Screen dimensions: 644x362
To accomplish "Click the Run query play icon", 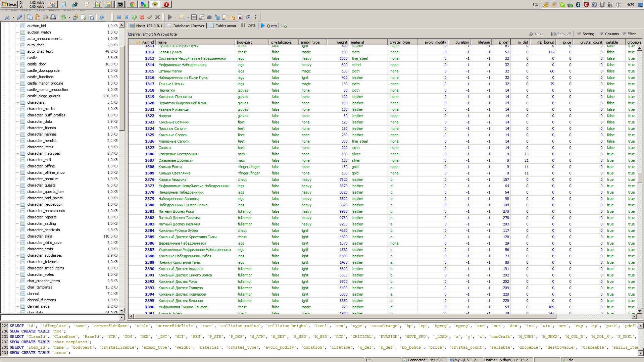I will 170,17.
